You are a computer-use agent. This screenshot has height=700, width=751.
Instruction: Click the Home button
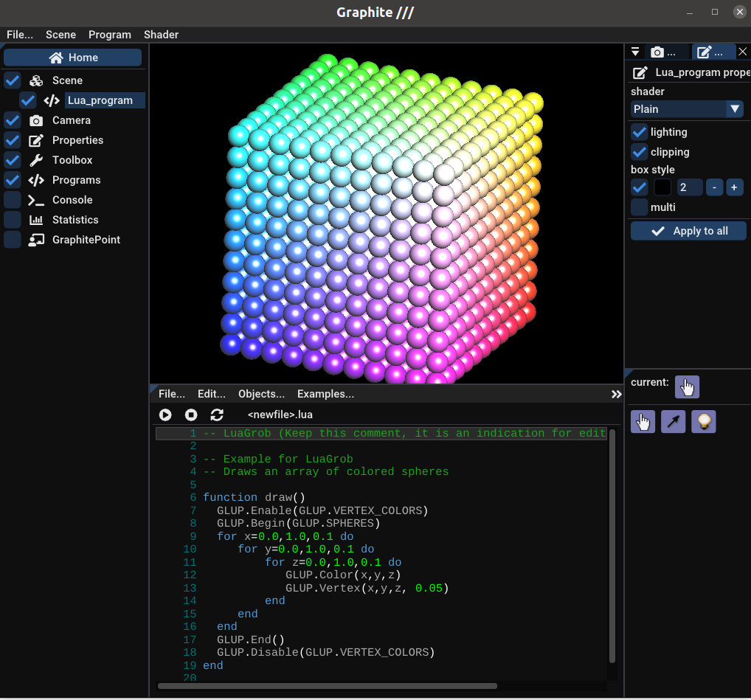(x=73, y=58)
